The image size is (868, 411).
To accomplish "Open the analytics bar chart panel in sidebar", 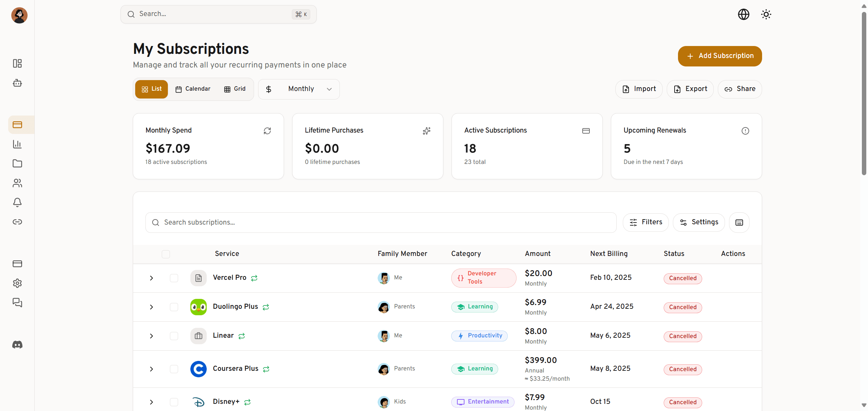I will [x=17, y=144].
